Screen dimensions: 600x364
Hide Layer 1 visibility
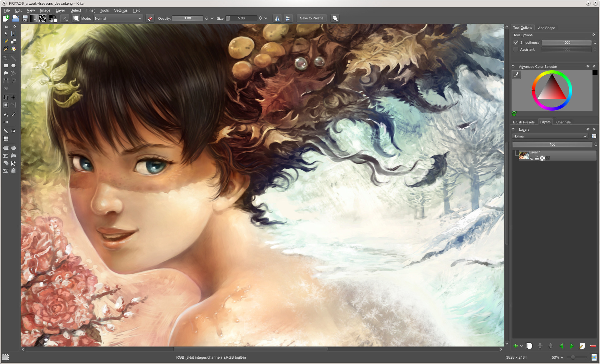coord(532,159)
